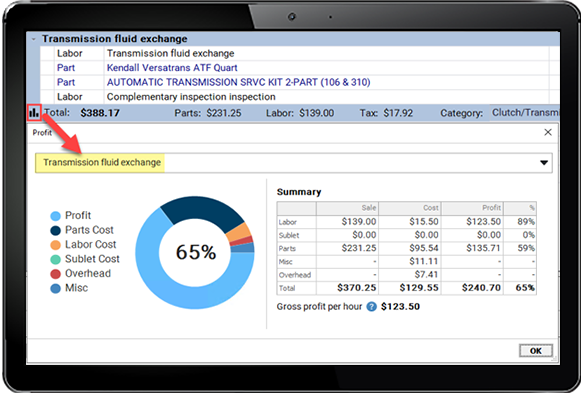Select Overhead cost value $7.41 cell
Viewport: 581px width, 393px height.
(409, 275)
